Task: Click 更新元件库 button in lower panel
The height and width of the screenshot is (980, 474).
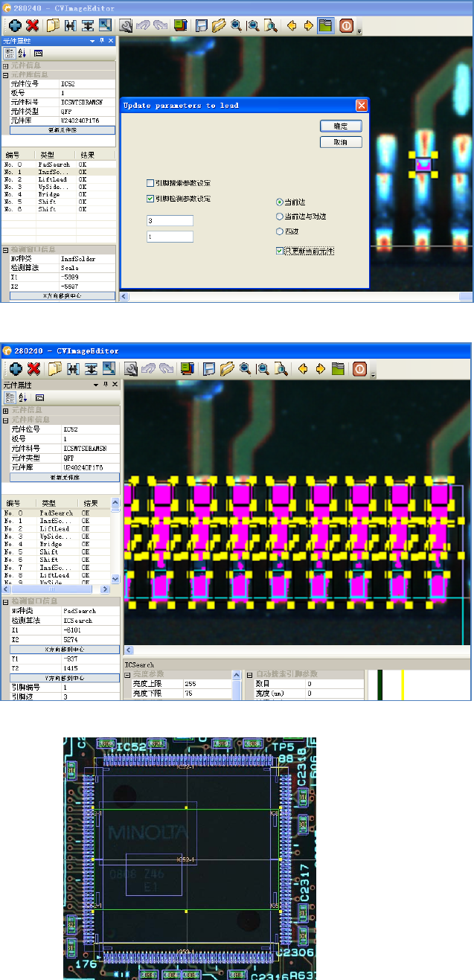Action: 65,477
